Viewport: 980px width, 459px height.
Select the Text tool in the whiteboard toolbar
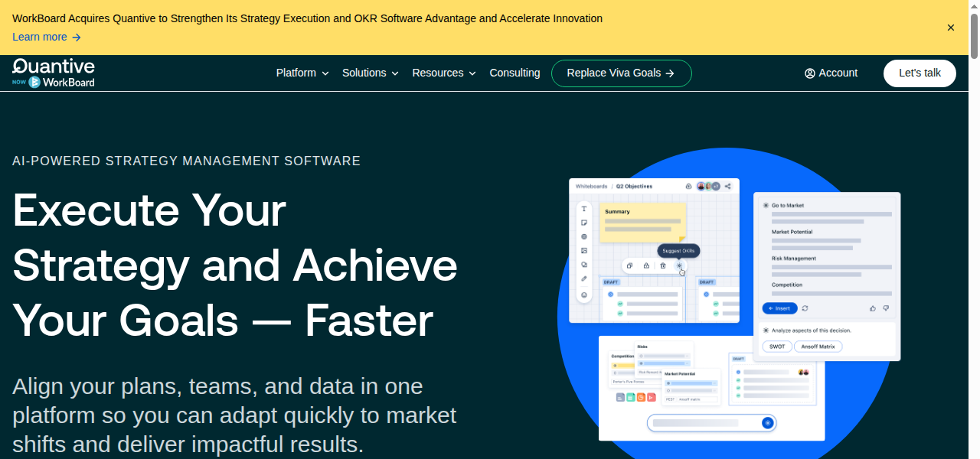tap(583, 209)
